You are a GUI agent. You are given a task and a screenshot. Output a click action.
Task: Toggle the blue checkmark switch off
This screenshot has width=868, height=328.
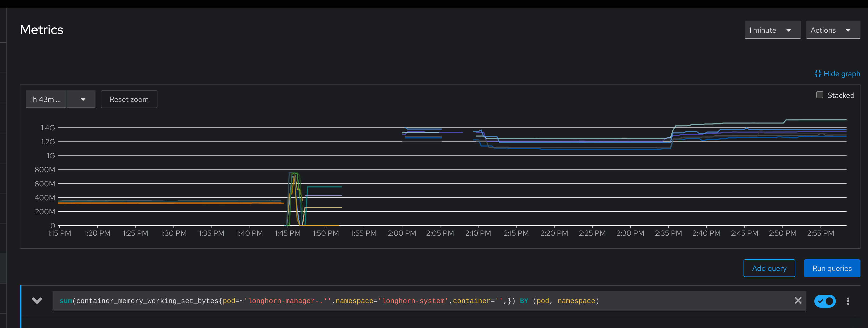click(x=825, y=301)
